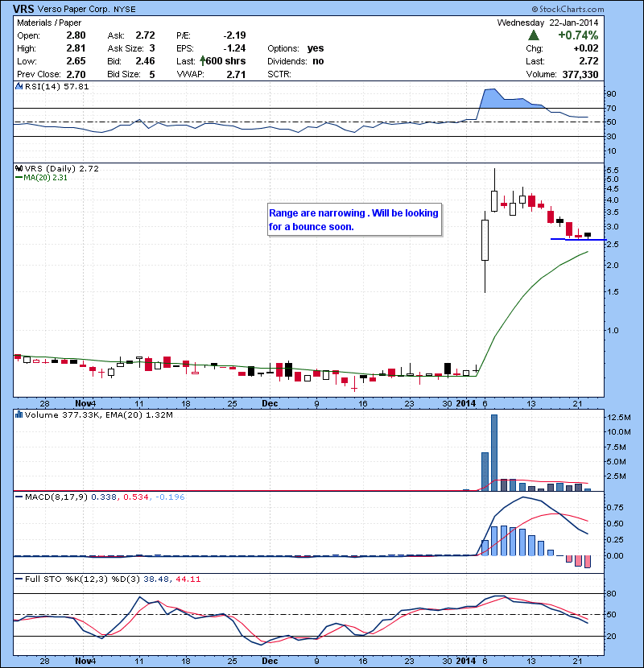Click the MACD(8,17,9) indicator label

pos(56,497)
